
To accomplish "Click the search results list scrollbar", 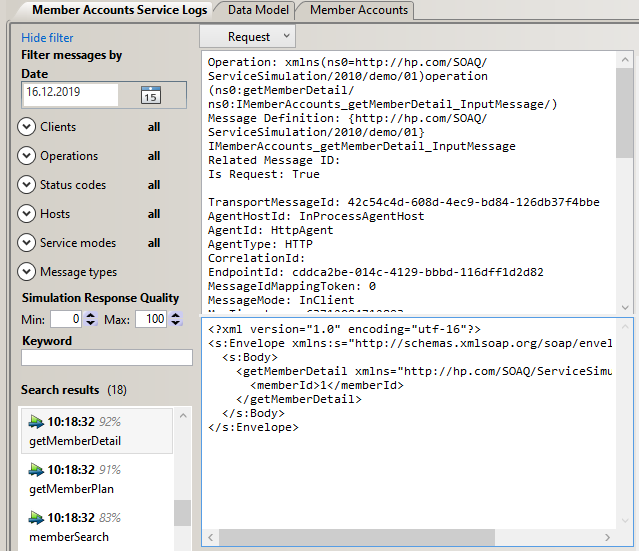I will (x=182, y=513).
